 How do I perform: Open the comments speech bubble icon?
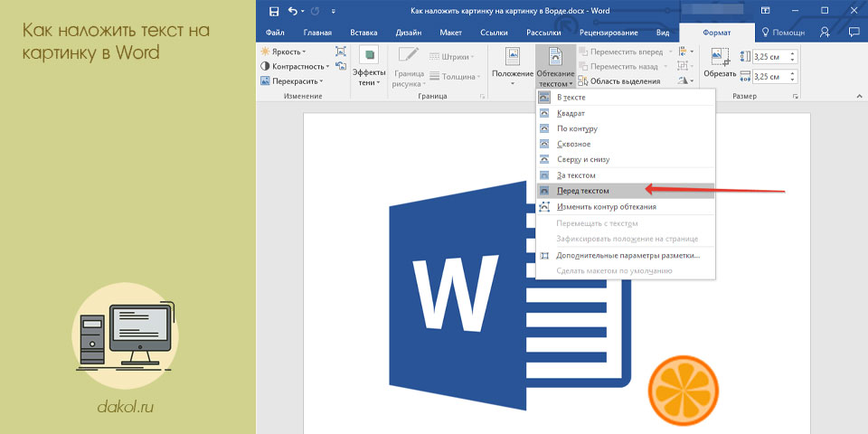pyautogui.click(x=854, y=33)
